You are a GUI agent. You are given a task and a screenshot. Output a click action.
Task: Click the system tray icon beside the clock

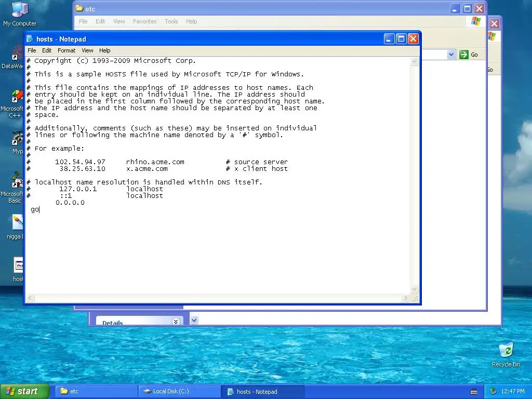493,391
